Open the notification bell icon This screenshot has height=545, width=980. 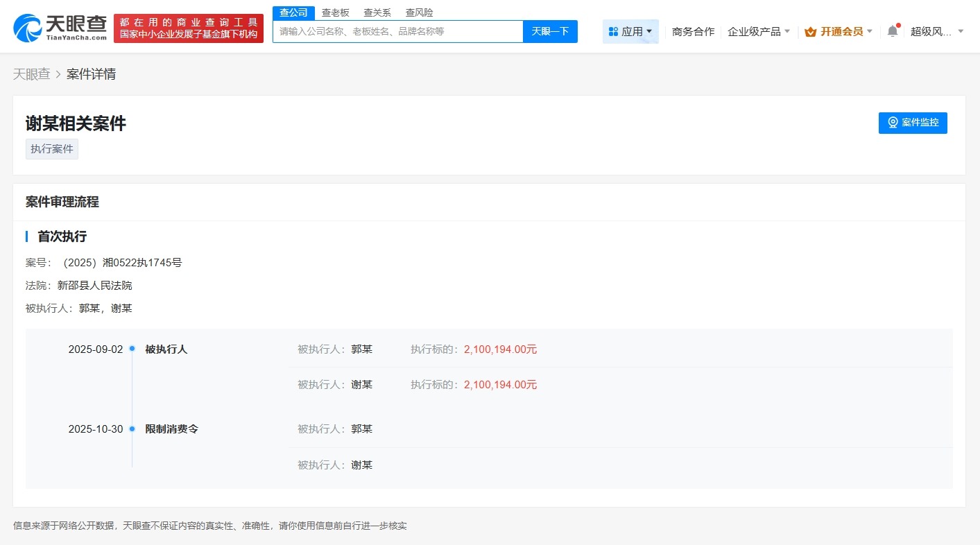tap(892, 31)
